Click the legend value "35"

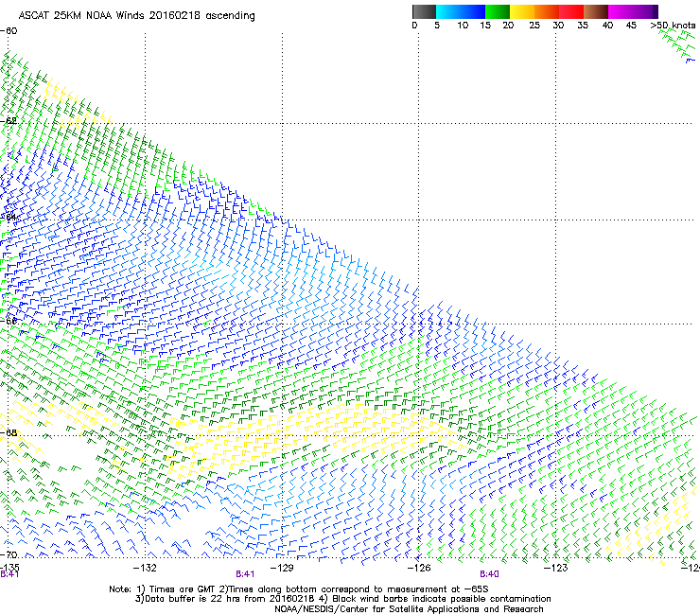[583, 26]
